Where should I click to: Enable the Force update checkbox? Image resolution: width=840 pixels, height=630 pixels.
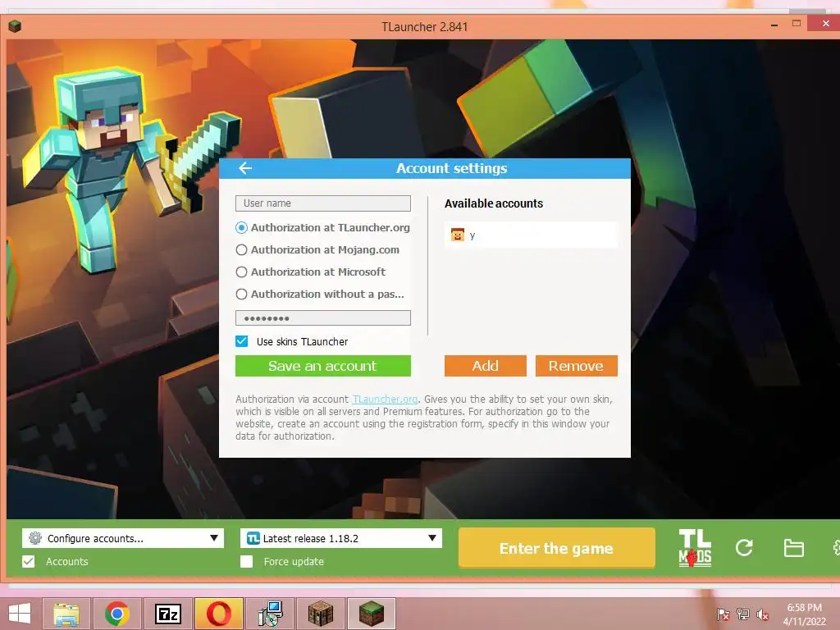click(246, 561)
